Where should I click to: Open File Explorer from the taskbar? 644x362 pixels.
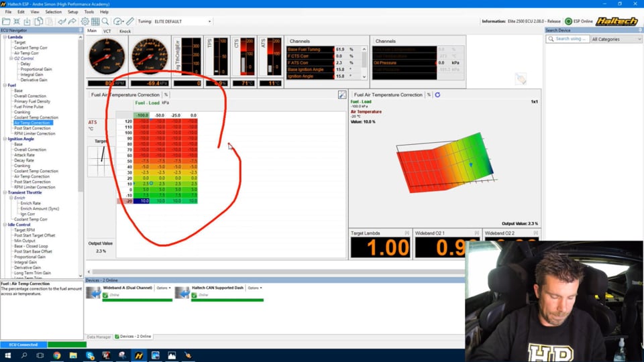coord(73,355)
